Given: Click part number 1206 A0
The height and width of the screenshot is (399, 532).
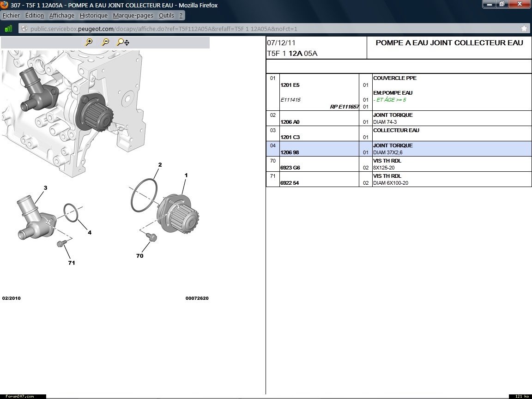Looking at the screenshot, I should 290,122.
